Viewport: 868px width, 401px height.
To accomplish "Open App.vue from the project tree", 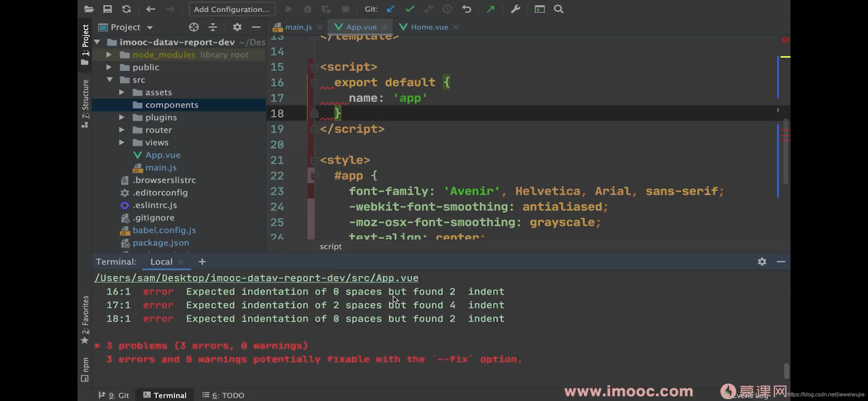I will (x=163, y=155).
